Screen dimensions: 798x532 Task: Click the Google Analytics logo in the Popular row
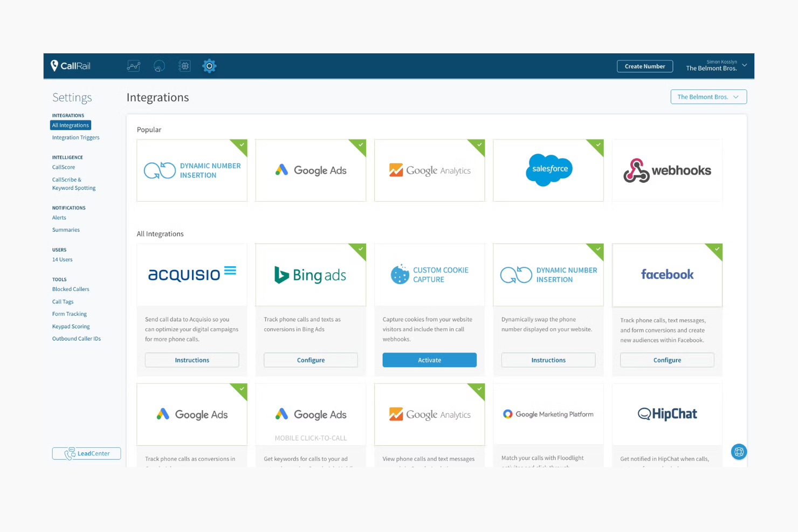[x=430, y=170]
